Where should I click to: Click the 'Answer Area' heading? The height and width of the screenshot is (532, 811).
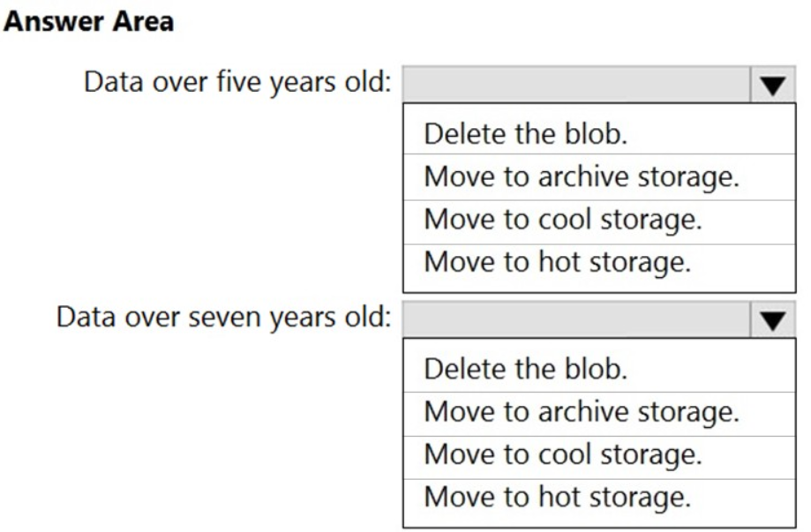tap(90, 22)
